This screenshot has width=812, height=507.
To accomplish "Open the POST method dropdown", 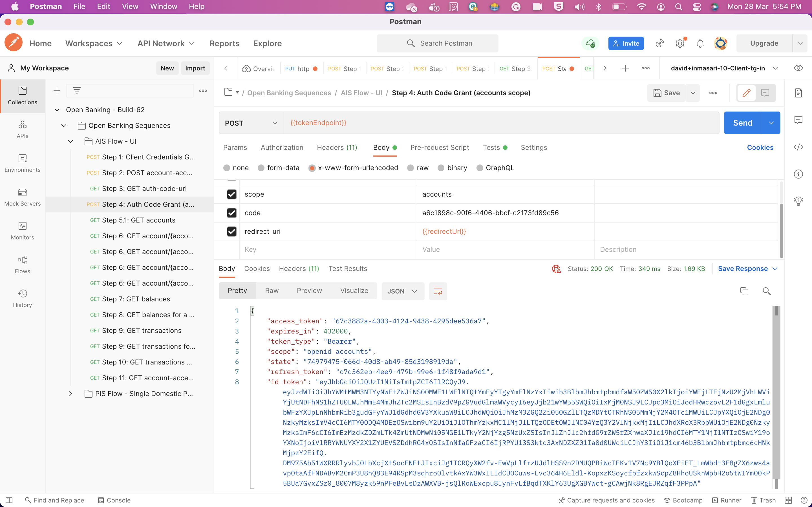I will [x=251, y=123].
